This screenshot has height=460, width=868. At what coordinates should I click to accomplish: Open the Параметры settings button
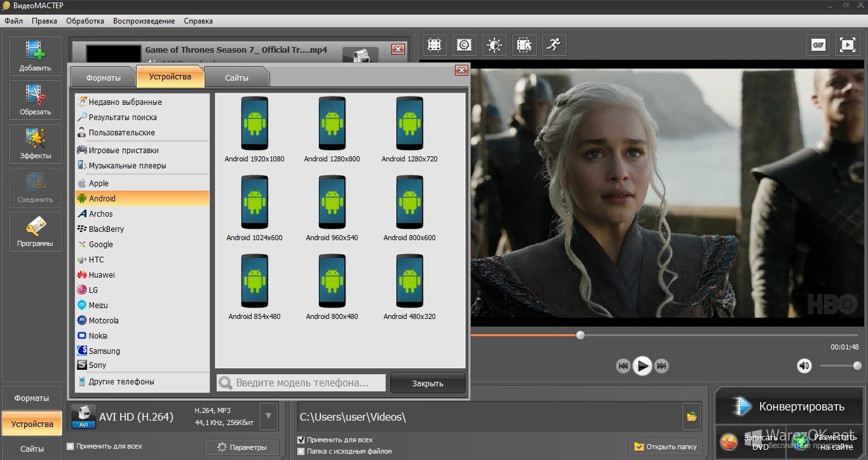pos(241,447)
